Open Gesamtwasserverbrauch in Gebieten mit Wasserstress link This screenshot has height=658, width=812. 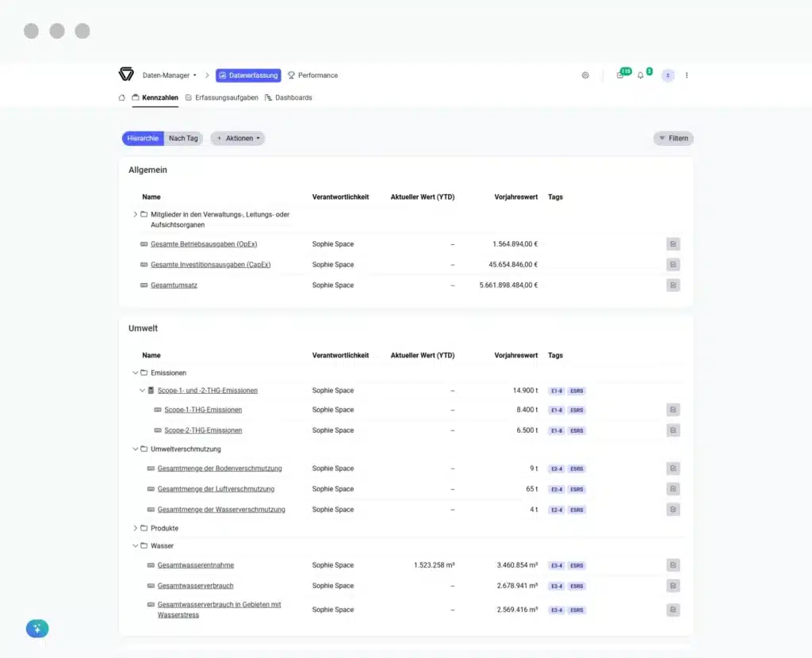pyautogui.click(x=219, y=610)
